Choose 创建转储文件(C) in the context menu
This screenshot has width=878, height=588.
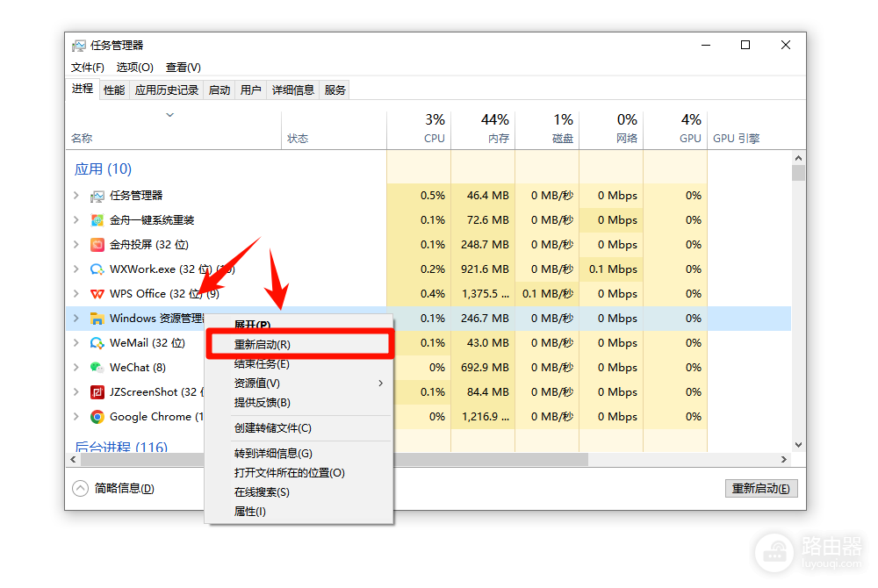coord(300,428)
